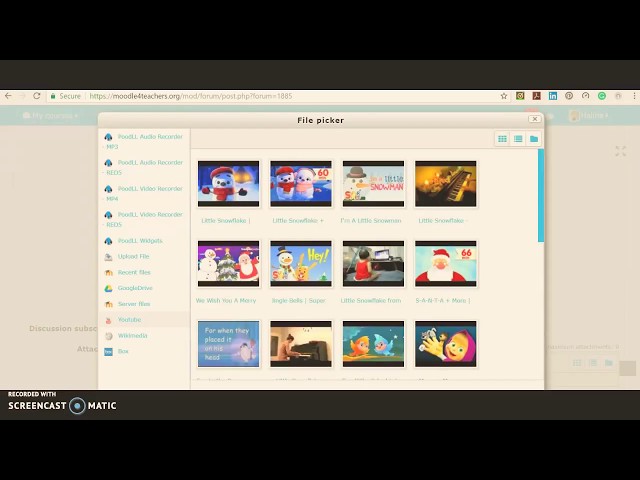
Task: Open PoodLL Audio Recorder RED5 repository
Action: click(x=143, y=167)
